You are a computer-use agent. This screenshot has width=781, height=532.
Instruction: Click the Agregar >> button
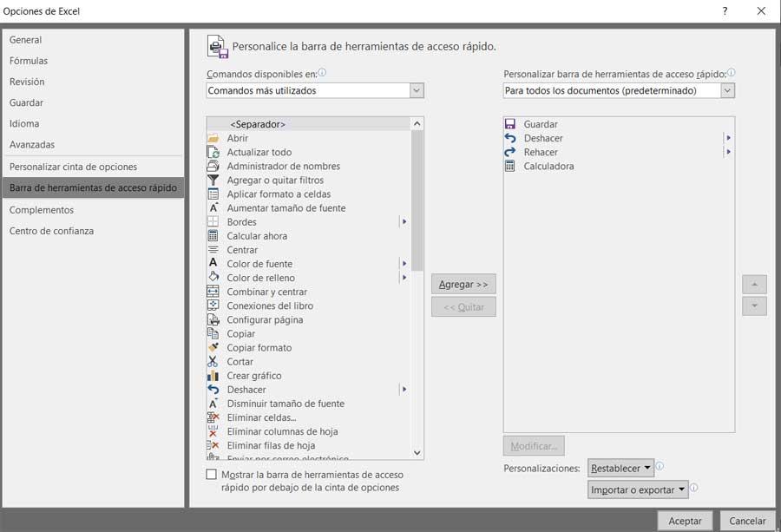tap(463, 284)
